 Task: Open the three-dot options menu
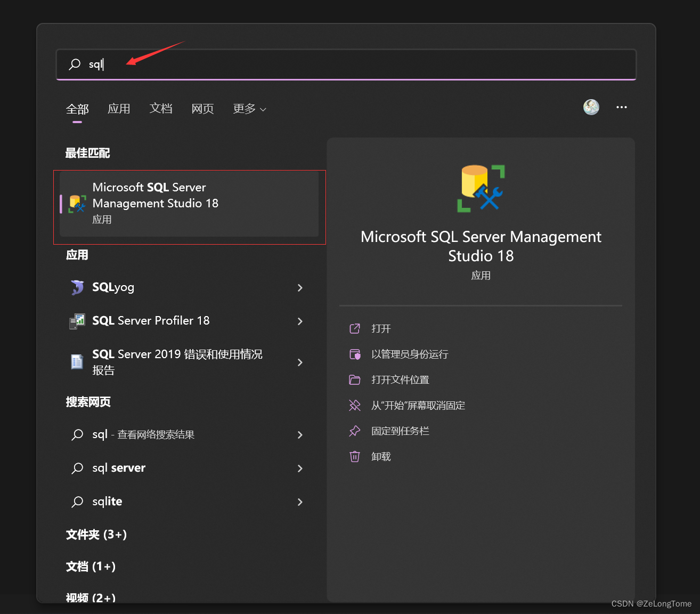click(622, 107)
